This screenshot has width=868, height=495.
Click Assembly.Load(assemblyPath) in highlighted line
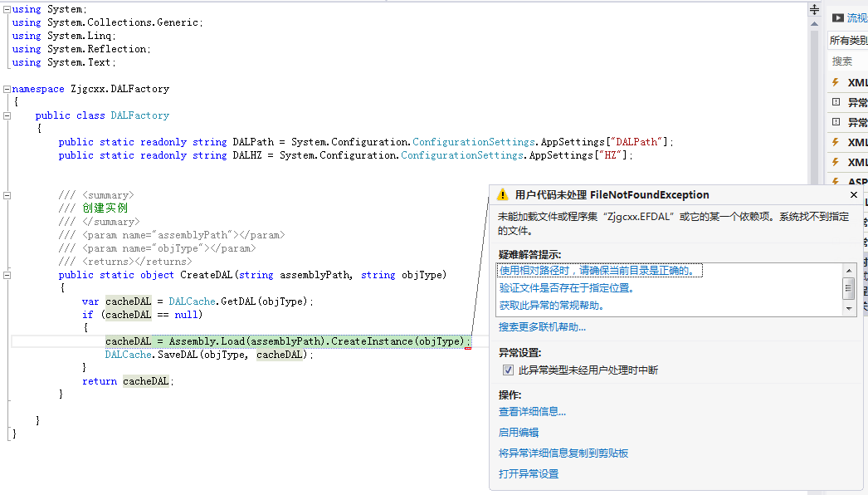coord(248,341)
